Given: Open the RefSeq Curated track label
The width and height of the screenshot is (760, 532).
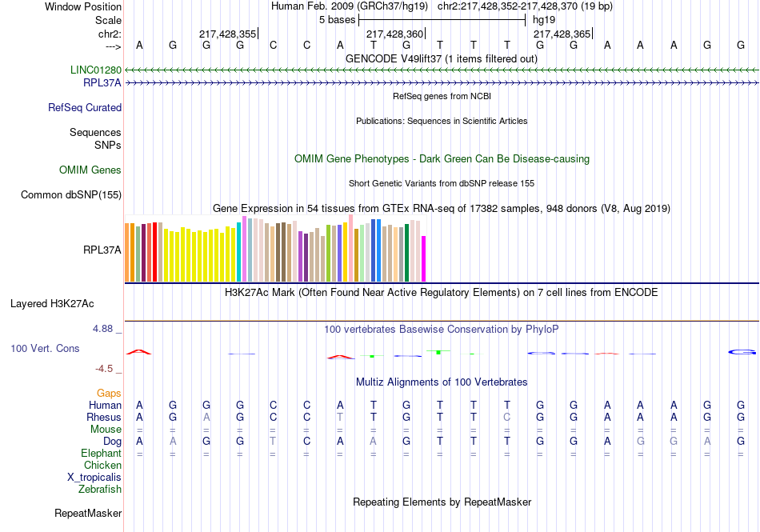Looking at the screenshot, I should [x=85, y=107].
